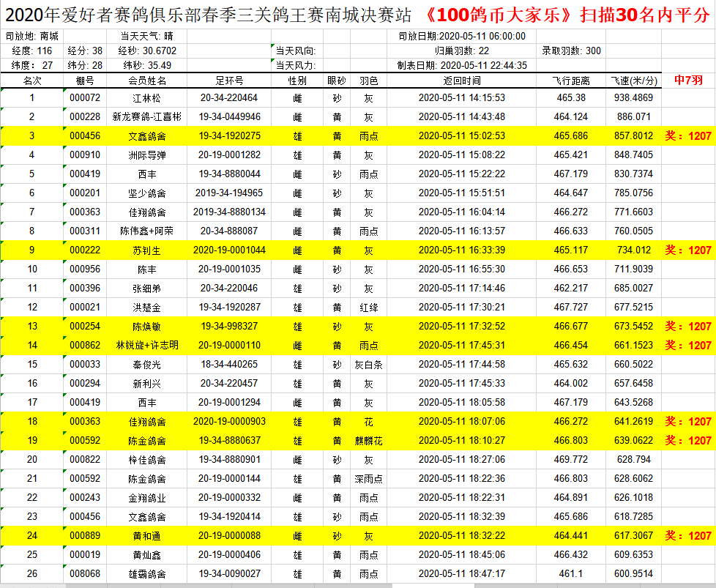Image resolution: width=716 pixels, height=588 pixels.
Task: Select the 返回时间 column header
Action: coord(462,81)
